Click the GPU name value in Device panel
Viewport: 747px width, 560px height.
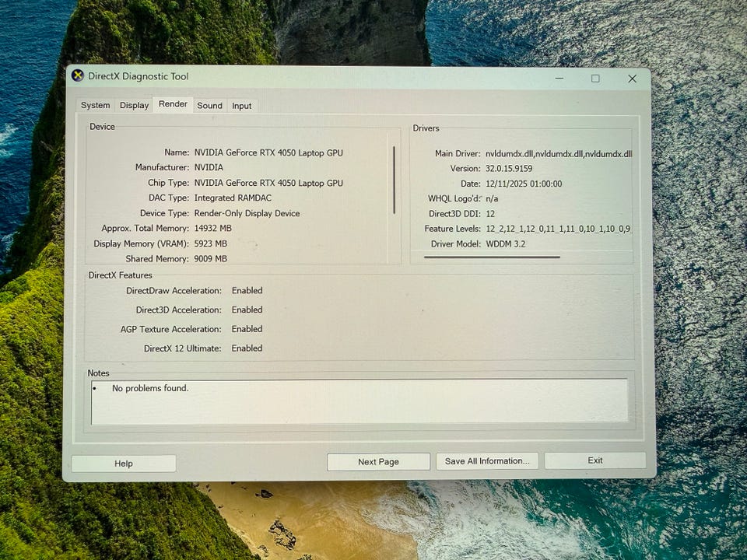268,153
